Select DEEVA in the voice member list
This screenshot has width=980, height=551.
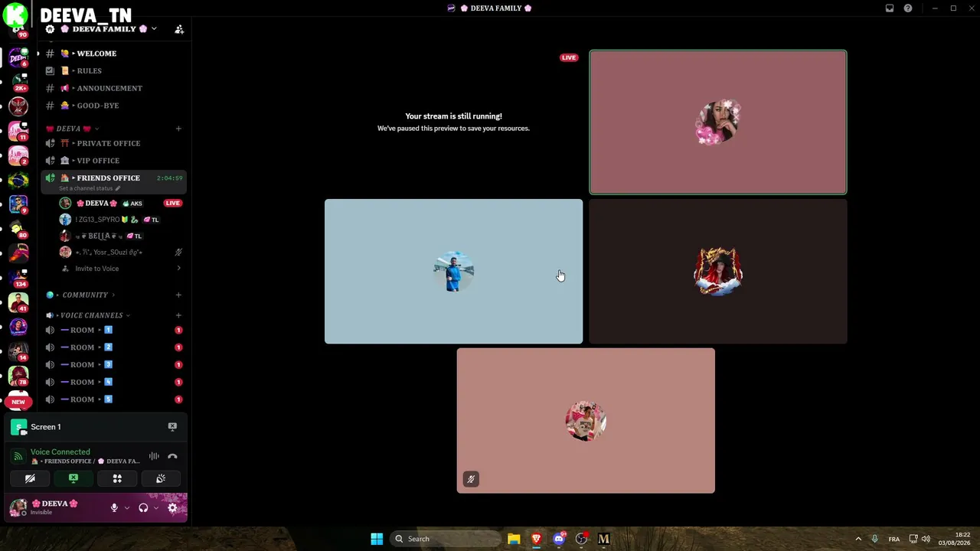pyautogui.click(x=122, y=204)
